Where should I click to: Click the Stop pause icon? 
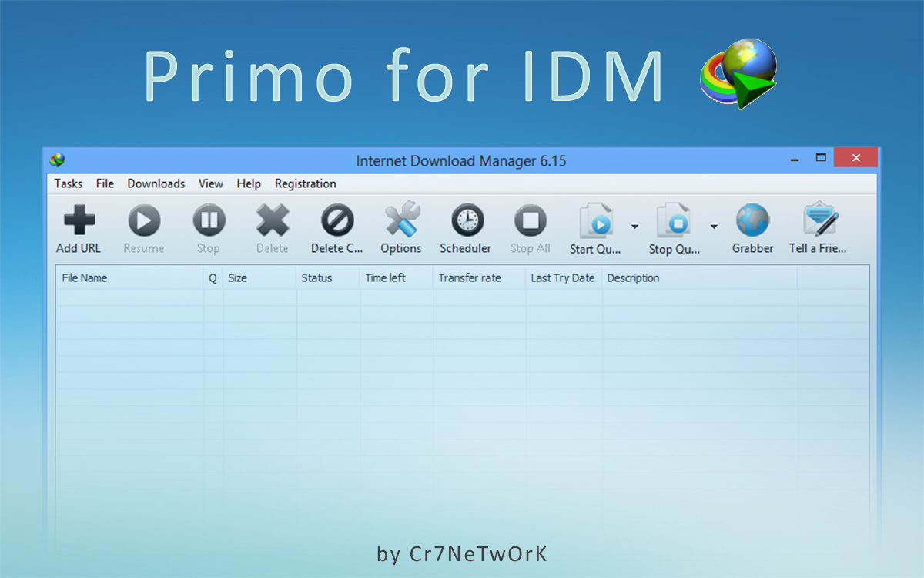click(209, 220)
